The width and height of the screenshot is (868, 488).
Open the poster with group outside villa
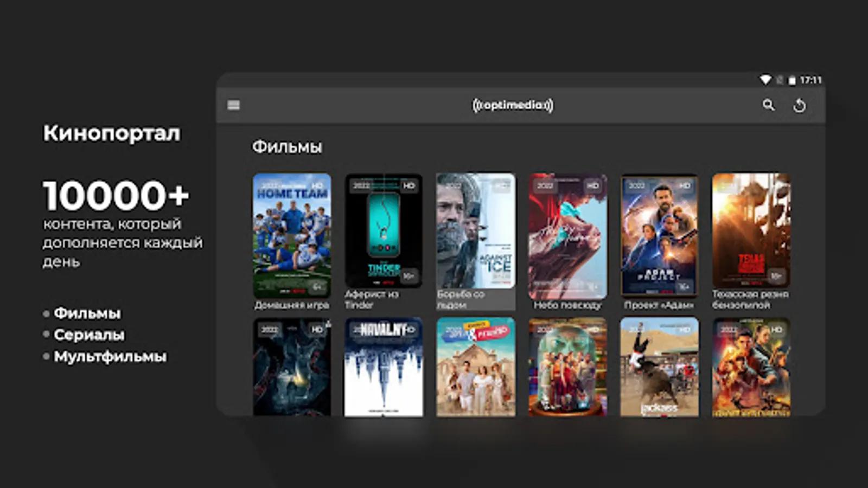pos(476,367)
